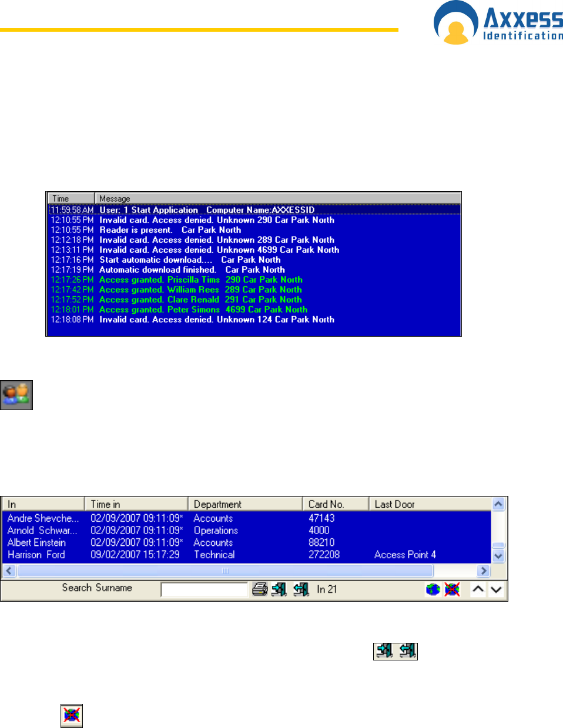563x728 pixels.
Task: Sort by the 'Department' column header
Action: 245,504
